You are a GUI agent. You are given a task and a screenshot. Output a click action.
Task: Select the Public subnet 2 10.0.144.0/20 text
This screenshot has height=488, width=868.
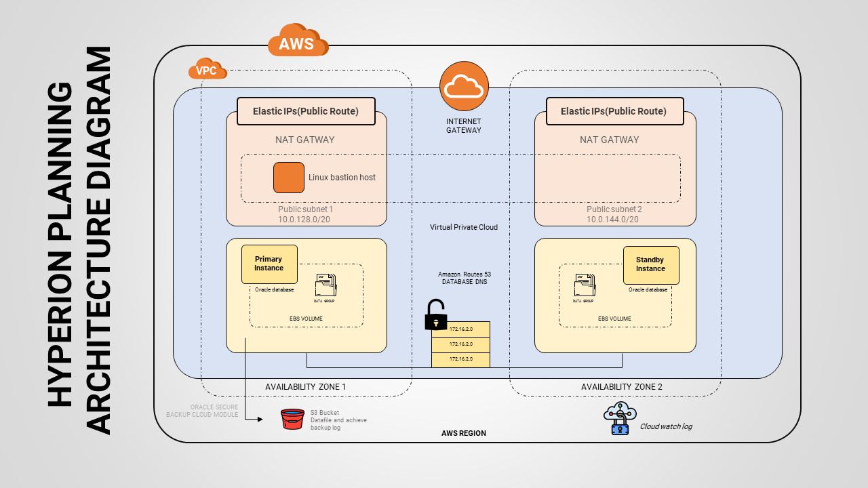614,215
